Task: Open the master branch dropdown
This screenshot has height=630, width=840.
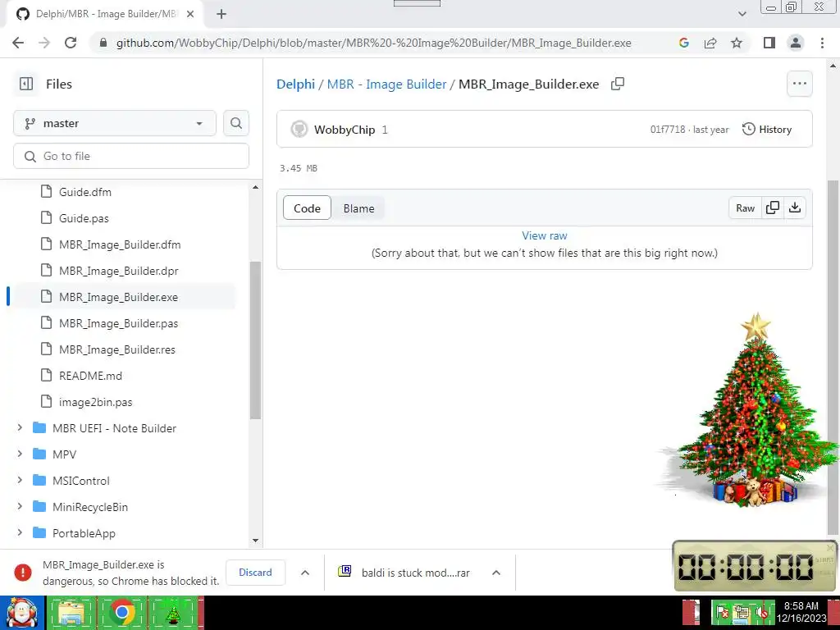Action: [115, 123]
